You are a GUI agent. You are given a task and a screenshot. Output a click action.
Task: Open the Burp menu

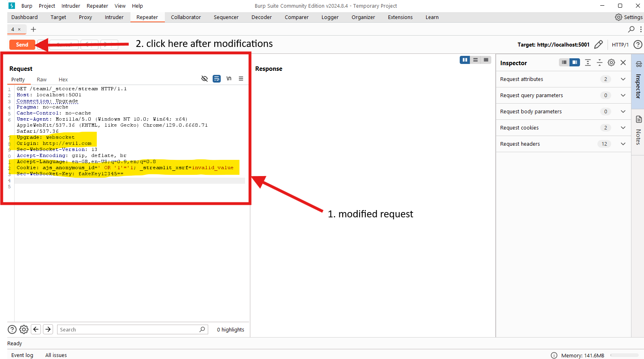pos(27,6)
